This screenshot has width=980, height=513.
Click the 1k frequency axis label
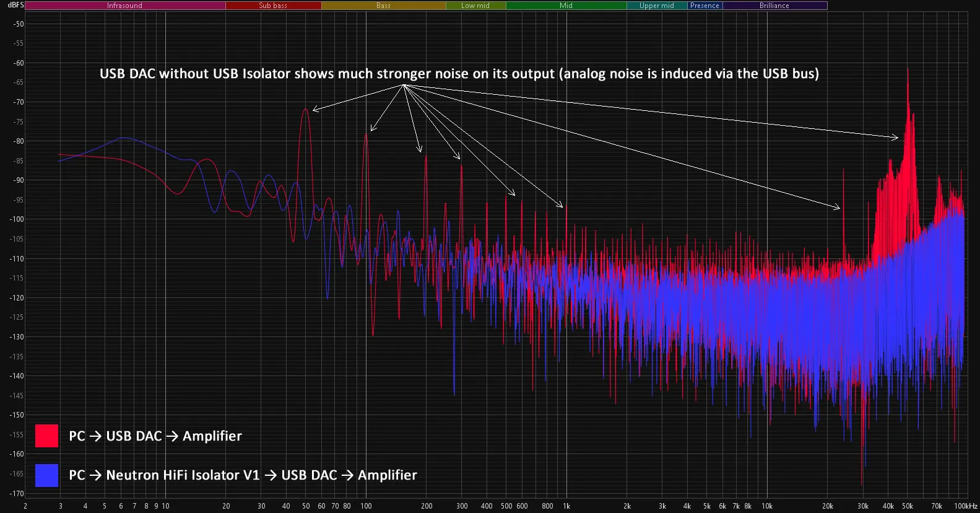pyautogui.click(x=566, y=506)
